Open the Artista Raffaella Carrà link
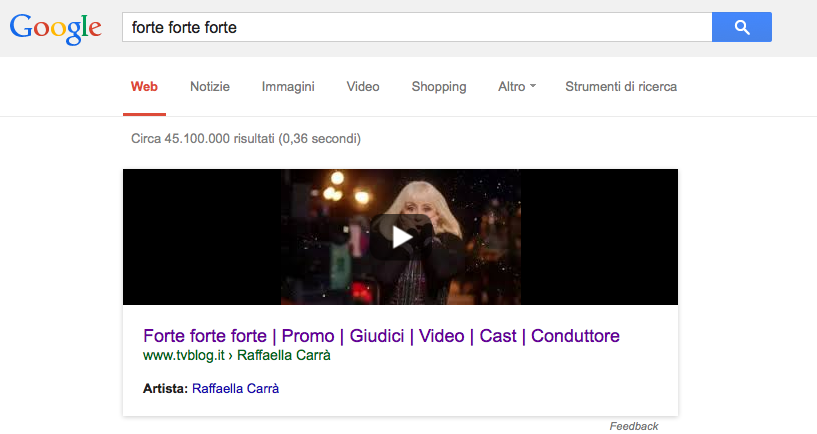 coord(236,389)
